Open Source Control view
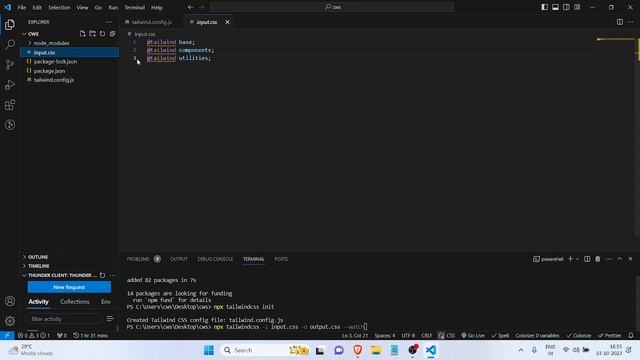 click(10, 64)
